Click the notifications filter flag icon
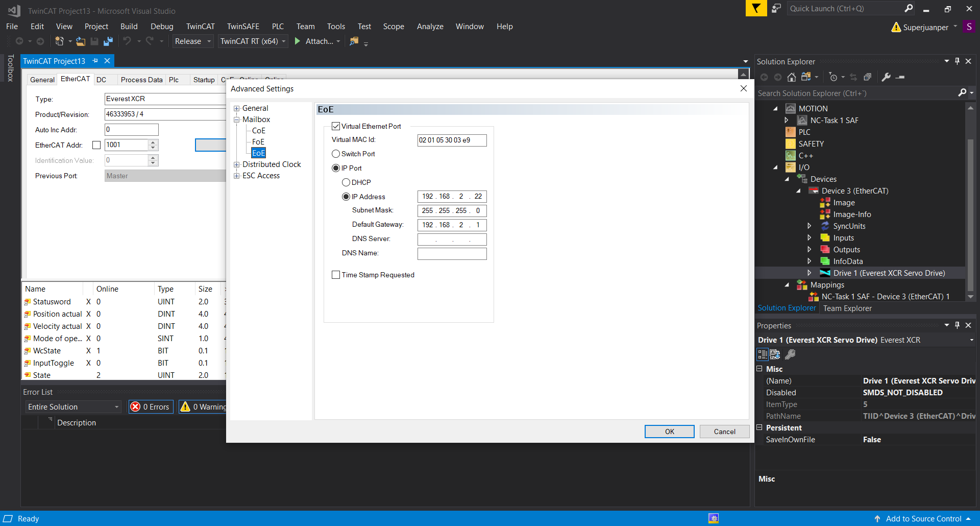Image resolution: width=980 pixels, height=526 pixels. coord(756,9)
